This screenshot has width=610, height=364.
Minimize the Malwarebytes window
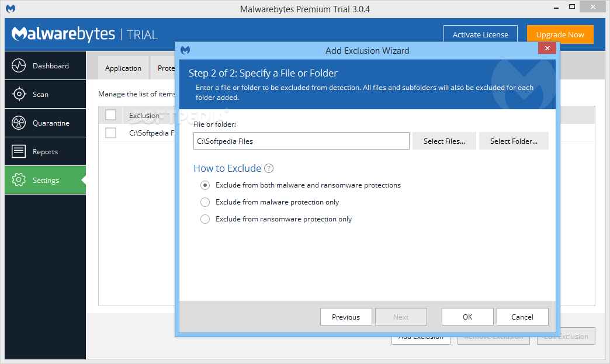coord(556,7)
